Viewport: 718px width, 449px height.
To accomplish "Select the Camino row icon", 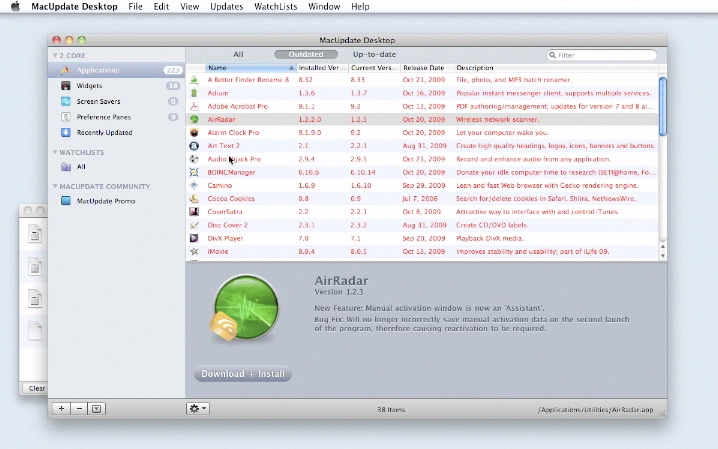I will (194, 185).
